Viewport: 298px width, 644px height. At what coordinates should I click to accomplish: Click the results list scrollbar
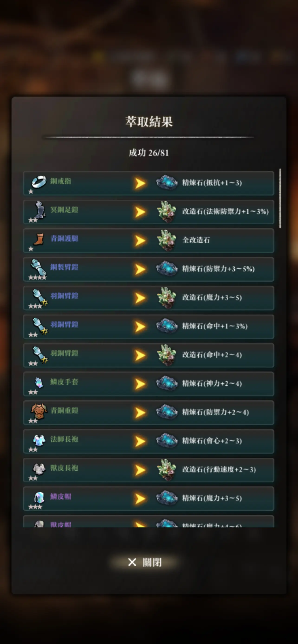tap(280, 198)
